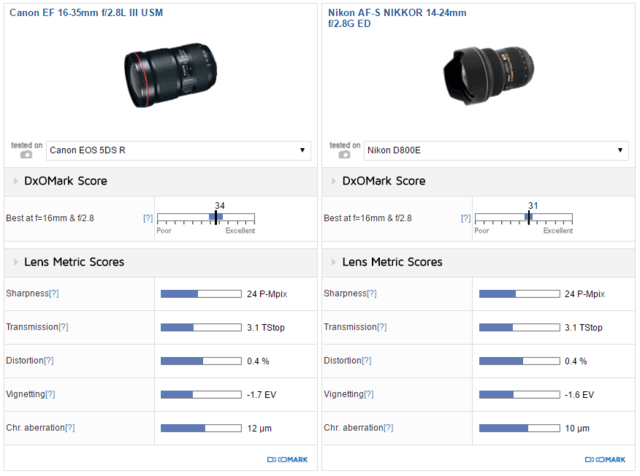This screenshot has width=640, height=476.
Task: Open the Canon Sharpness [?] help
Action: (x=54, y=294)
